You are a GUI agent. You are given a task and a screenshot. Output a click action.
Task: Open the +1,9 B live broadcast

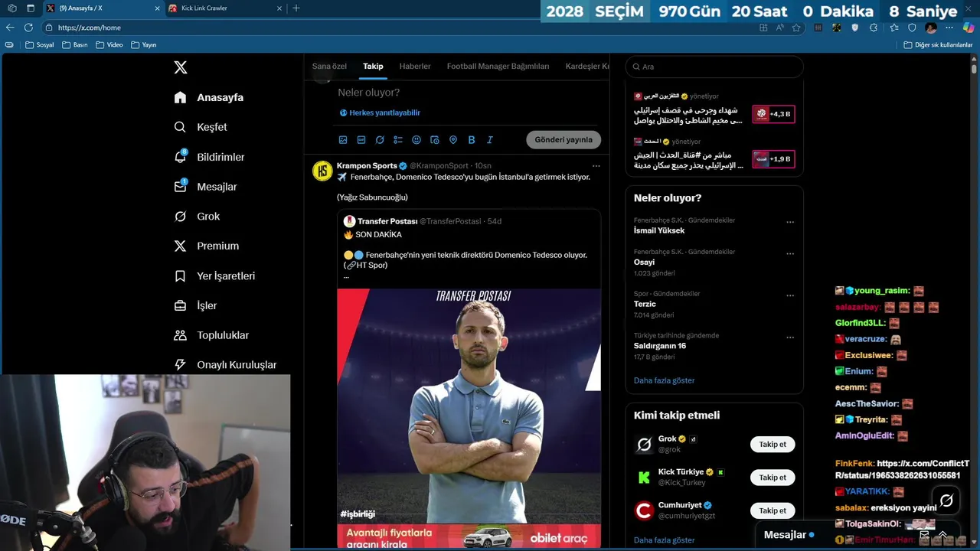pyautogui.click(x=773, y=159)
